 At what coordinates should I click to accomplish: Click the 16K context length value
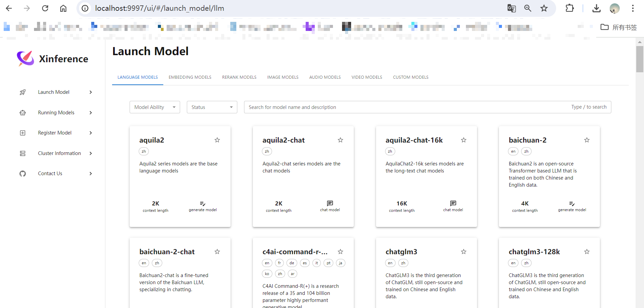pos(402,203)
